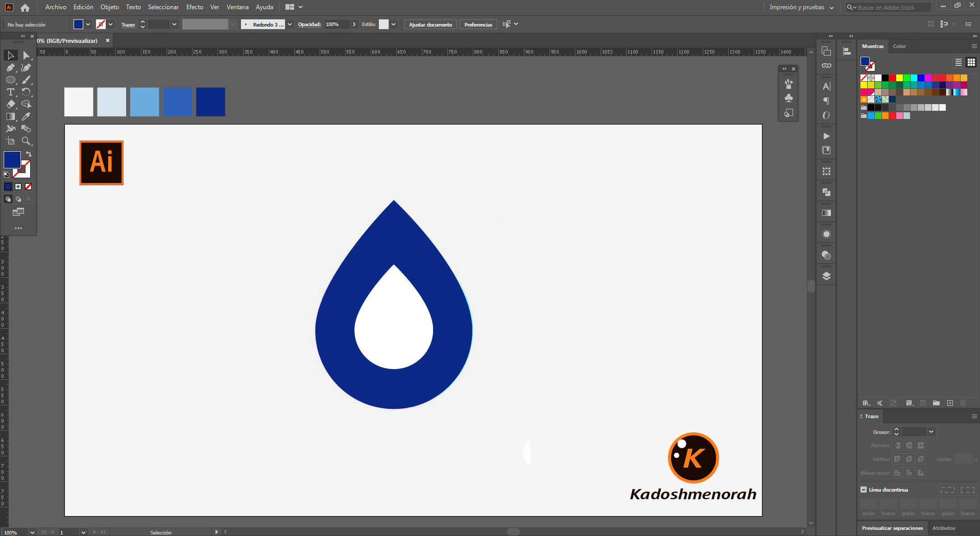Image resolution: width=980 pixels, height=536 pixels.
Task: Open Grosor dropdown in Trazo panel
Action: (x=931, y=432)
